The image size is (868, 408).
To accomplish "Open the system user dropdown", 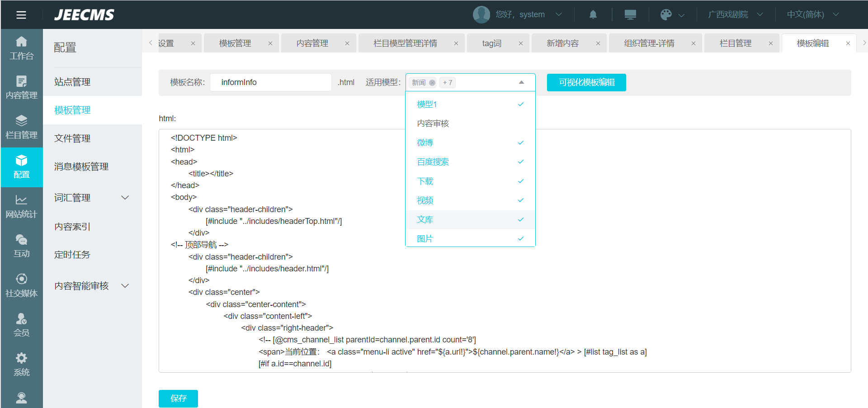I will pos(559,14).
